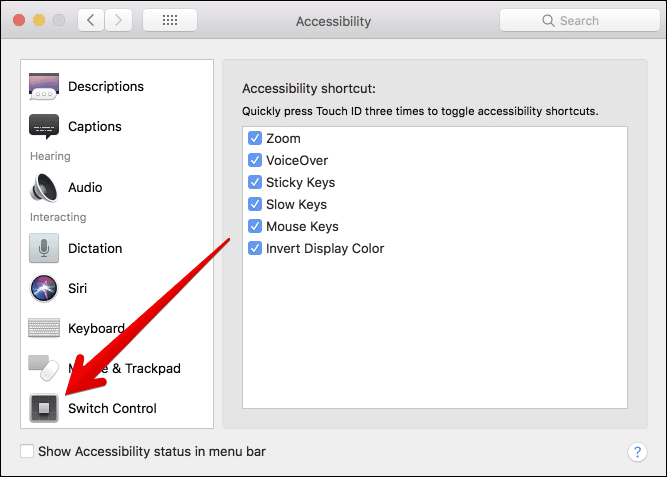Viewport: 667px width, 477px height.
Task: Select the Descriptions icon in sidebar
Action: (x=44, y=87)
